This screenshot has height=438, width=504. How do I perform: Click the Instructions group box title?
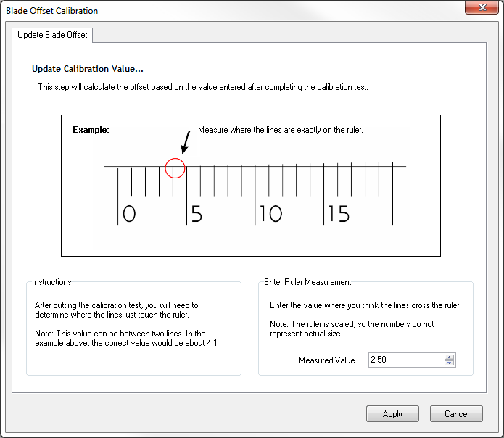51,282
